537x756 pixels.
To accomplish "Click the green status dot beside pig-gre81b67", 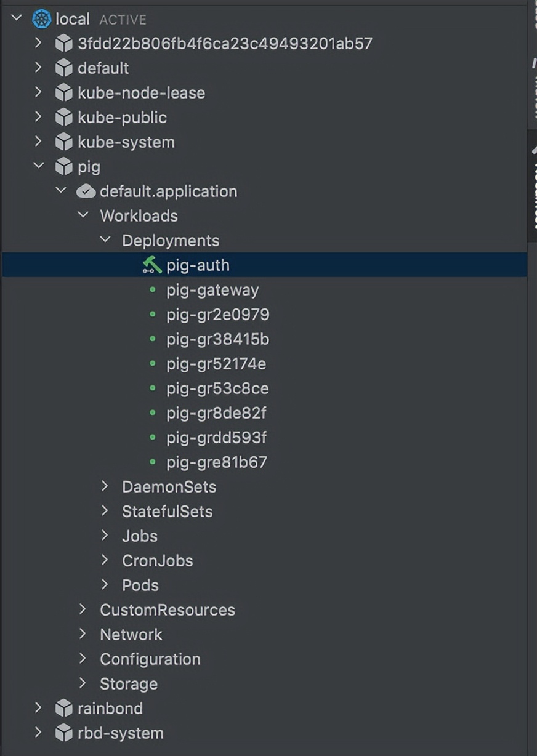I will 151,462.
